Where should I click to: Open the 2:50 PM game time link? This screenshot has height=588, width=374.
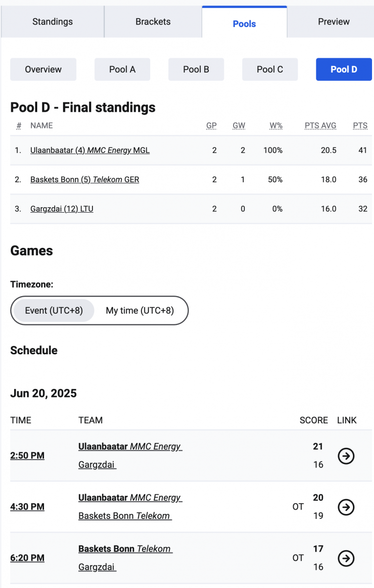click(27, 456)
